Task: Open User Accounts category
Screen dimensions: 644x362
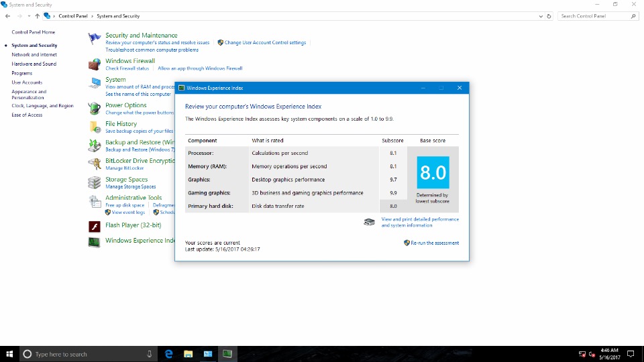Action: click(x=27, y=82)
